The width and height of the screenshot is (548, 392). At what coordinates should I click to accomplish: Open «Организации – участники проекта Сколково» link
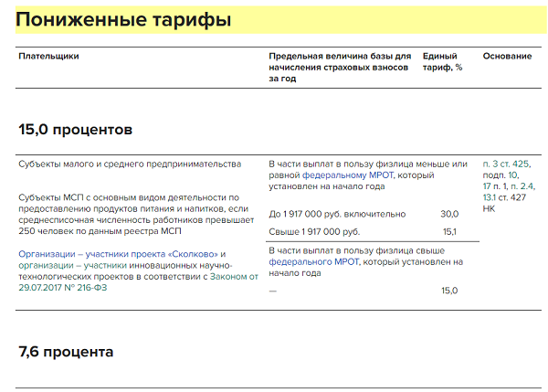coord(119,254)
